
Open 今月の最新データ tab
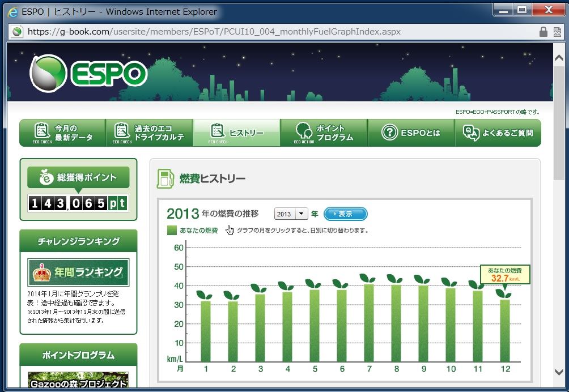(62, 133)
